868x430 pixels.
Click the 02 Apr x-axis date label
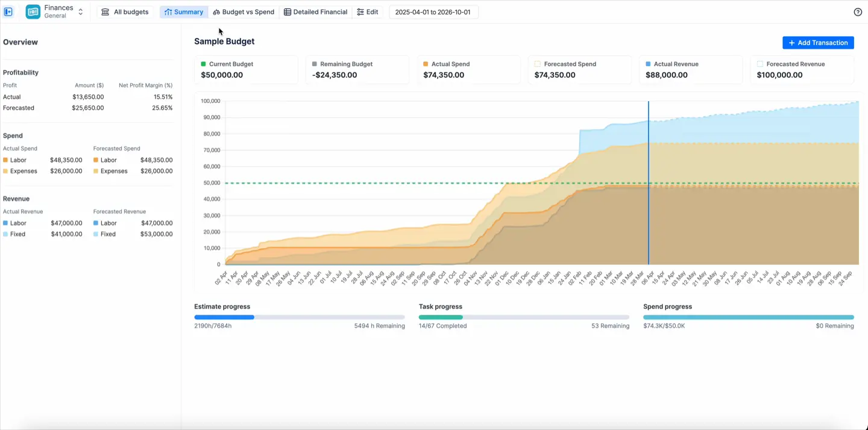point(222,278)
